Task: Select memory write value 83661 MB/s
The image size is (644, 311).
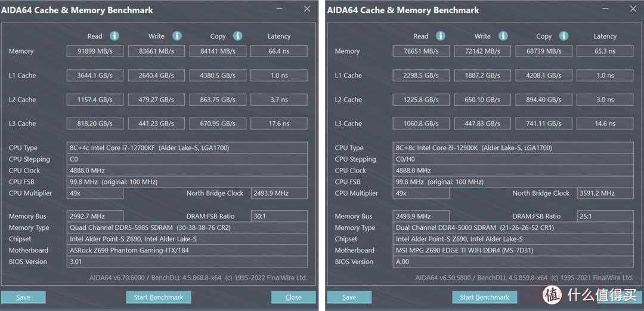Action: 156,51
